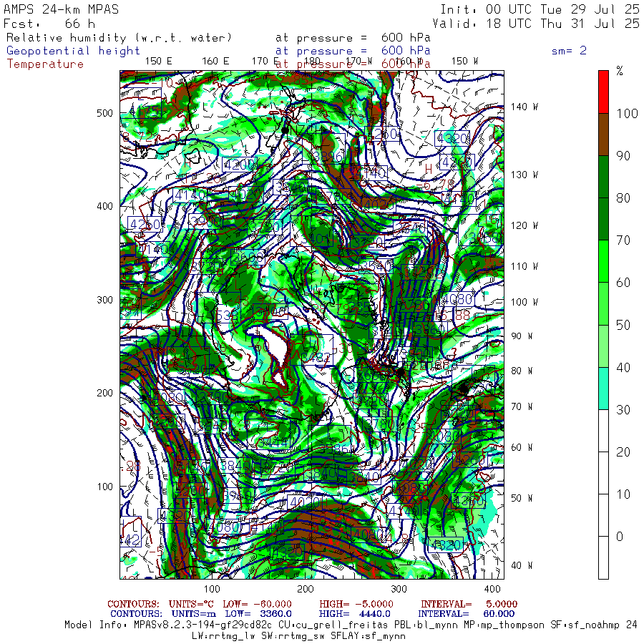Screen dimensions: 644x644
Task: Click the title text "AMPS 24-km MPAS"
Action: pyautogui.click(x=62, y=9)
